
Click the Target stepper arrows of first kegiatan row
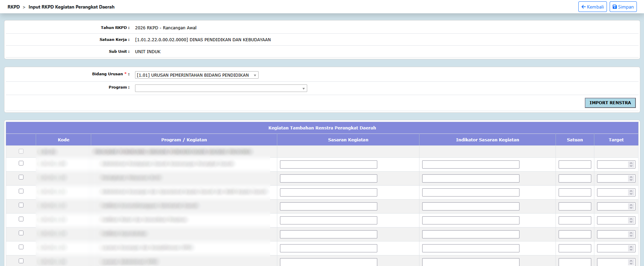[631, 165]
